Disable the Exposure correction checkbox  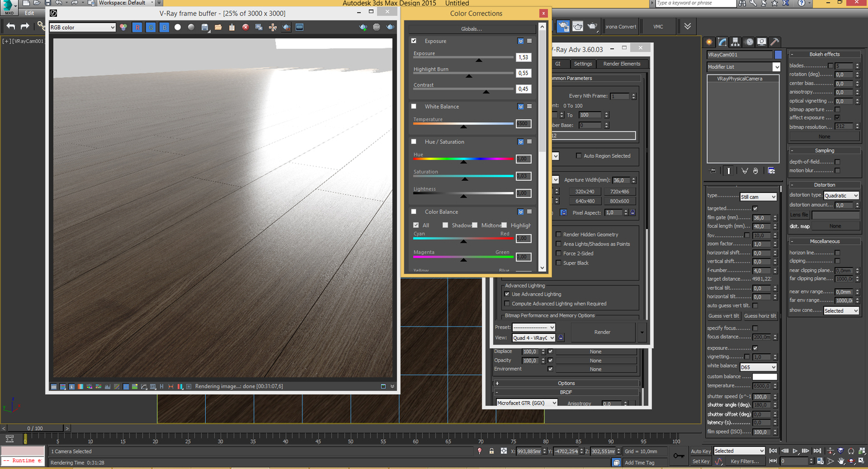point(414,41)
